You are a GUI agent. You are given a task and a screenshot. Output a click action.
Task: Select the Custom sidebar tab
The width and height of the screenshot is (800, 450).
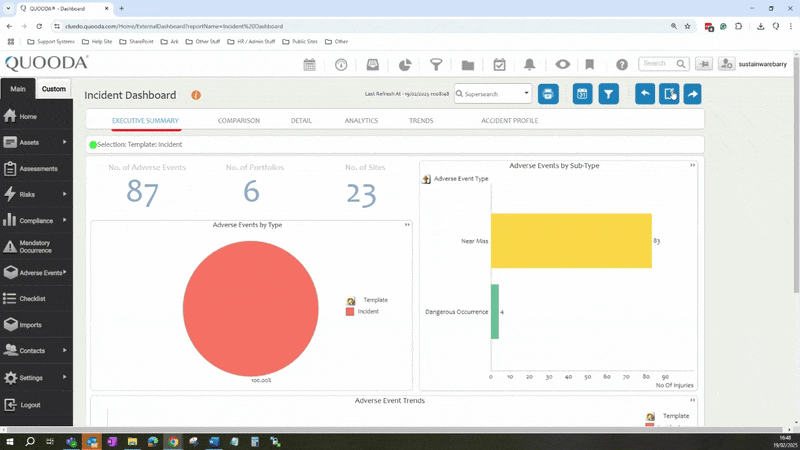click(54, 89)
